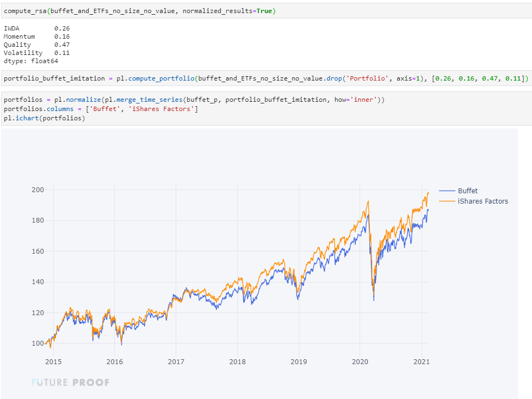Click the 2021 x-axis tick label
Image resolution: width=532 pixels, height=399 pixels.
pyautogui.click(x=421, y=361)
